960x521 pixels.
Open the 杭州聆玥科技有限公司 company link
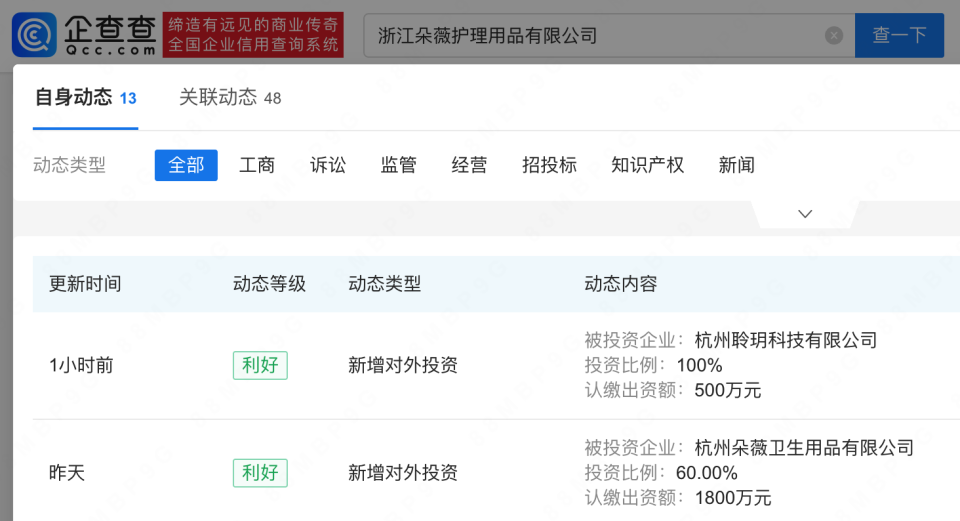(786, 340)
